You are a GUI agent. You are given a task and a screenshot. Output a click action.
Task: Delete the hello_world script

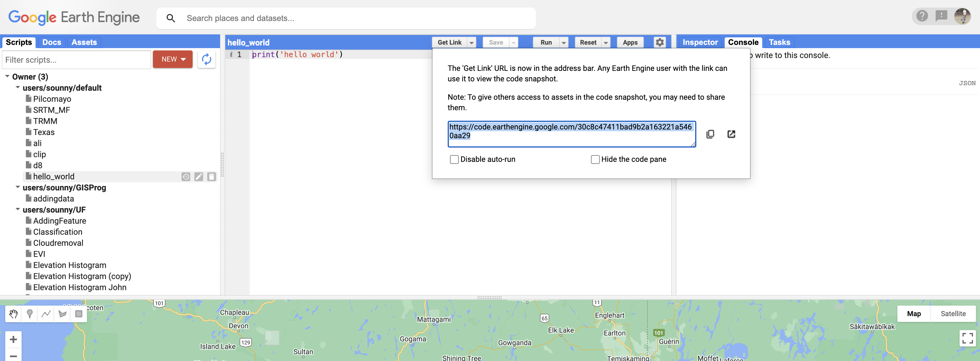tap(212, 176)
